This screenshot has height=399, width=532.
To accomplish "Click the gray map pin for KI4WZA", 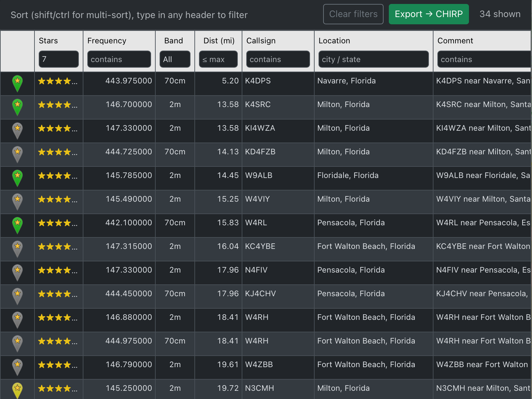I will pos(17,130).
